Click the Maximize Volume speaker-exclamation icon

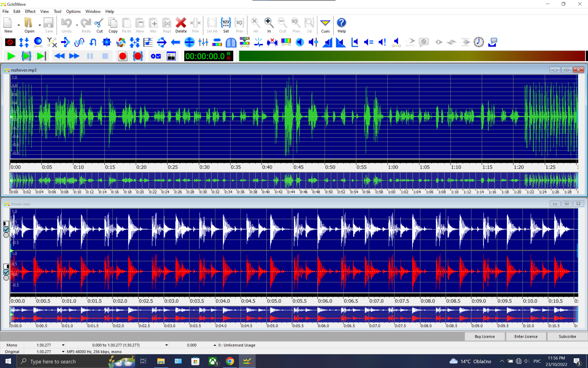[382, 42]
